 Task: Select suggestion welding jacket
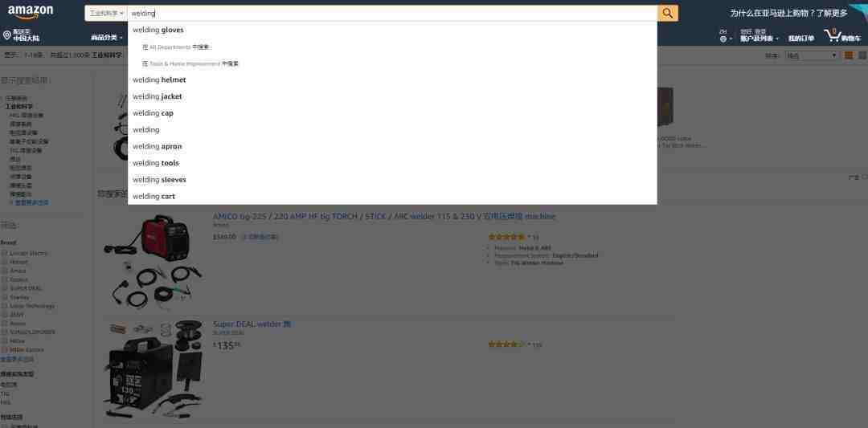pos(392,96)
